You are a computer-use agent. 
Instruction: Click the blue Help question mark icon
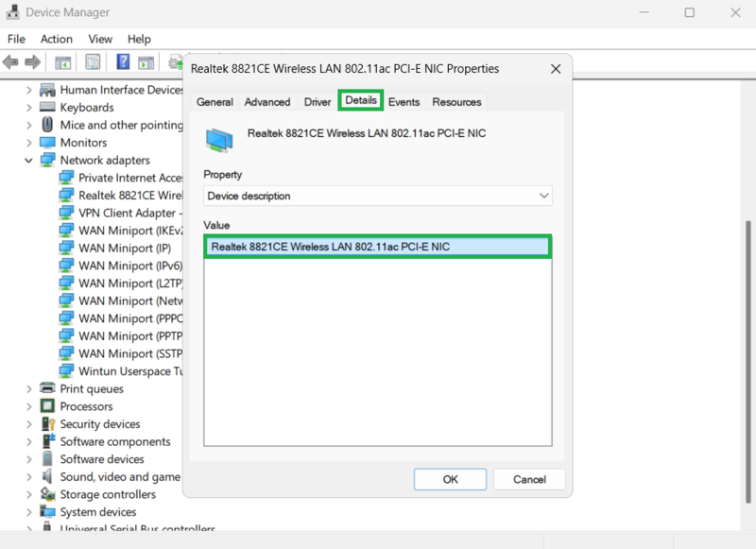(x=123, y=62)
